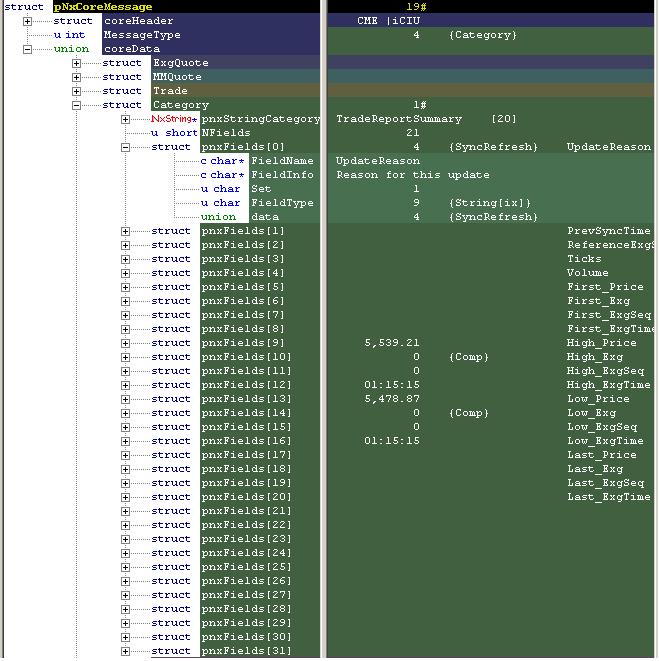Expand the pnxFields[12] node
Image resolution: width=659 pixels, height=661 pixels.
[x=125, y=385]
